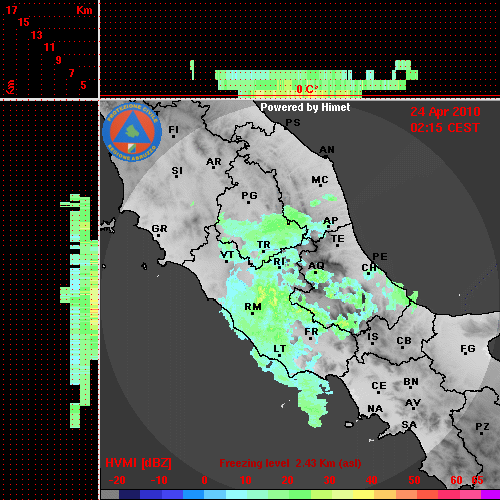The height and width of the screenshot is (500, 500).
Task: Click the 30 dBZ scale label
Action: (x=329, y=480)
